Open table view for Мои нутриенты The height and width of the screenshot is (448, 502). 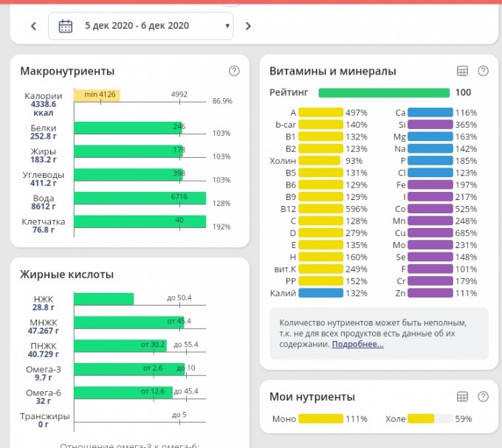463,396
